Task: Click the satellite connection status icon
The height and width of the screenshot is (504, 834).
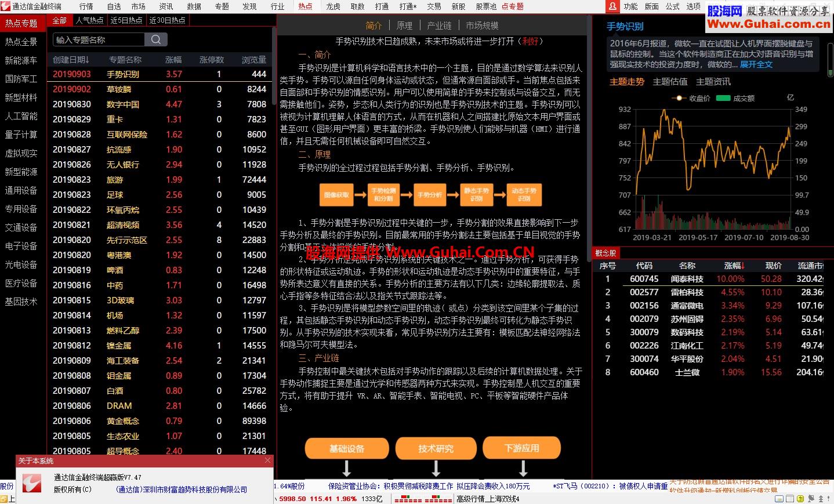Action: pyautogui.click(x=811, y=499)
